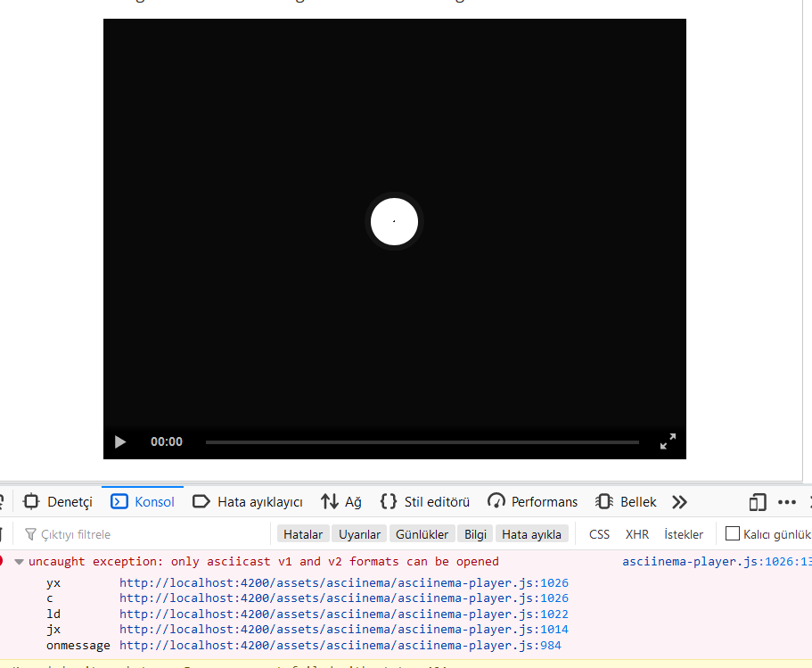Open the Bellek memory panel
Viewport: 812px width, 668px height.
click(x=626, y=501)
